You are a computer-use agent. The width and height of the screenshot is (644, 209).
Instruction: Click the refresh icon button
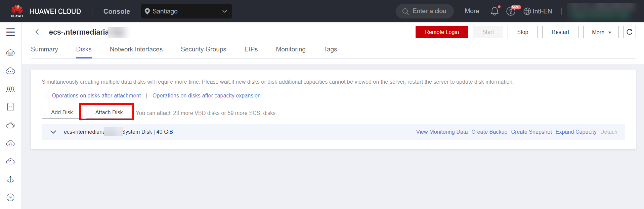tap(629, 32)
